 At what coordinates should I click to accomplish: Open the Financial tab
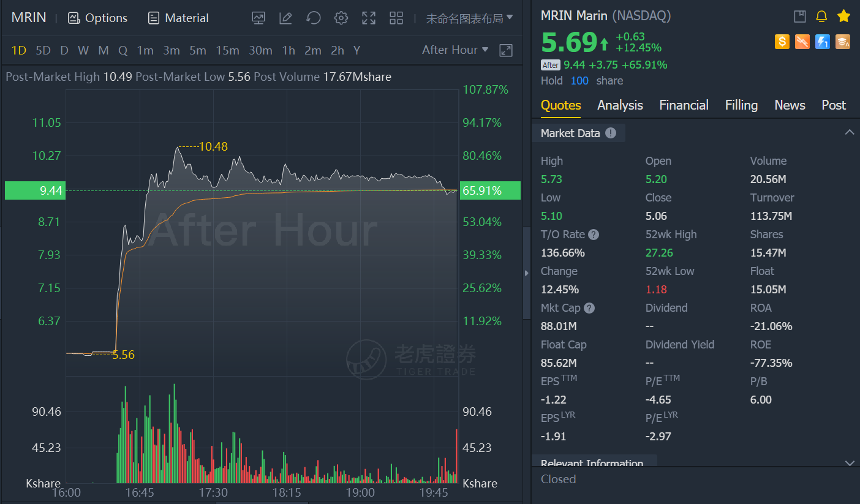[x=684, y=105]
